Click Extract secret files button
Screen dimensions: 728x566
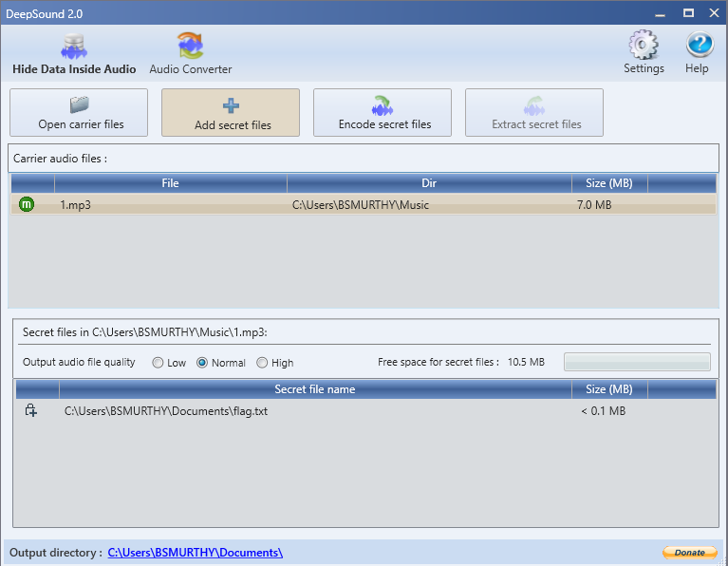click(534, 113)
